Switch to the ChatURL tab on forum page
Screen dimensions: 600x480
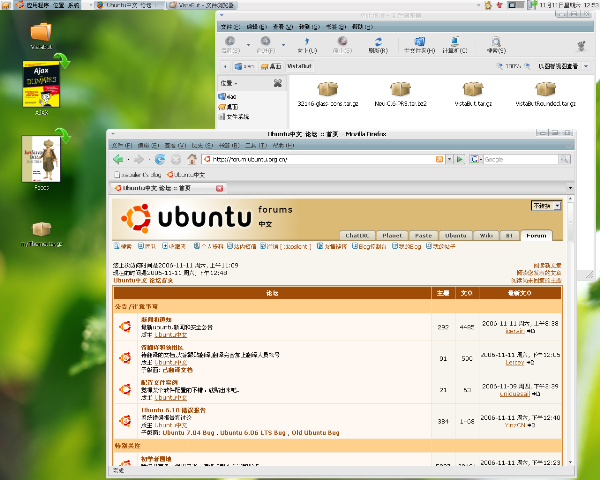[357, 235]
